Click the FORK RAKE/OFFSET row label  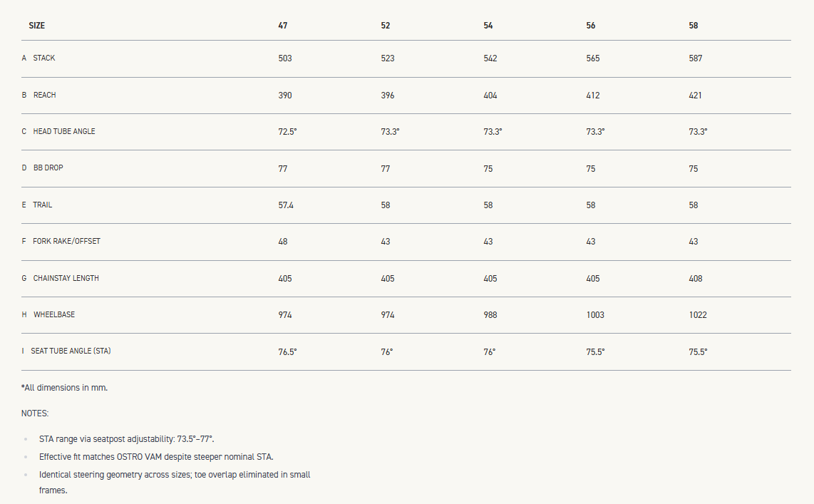[x=66, y=242]
